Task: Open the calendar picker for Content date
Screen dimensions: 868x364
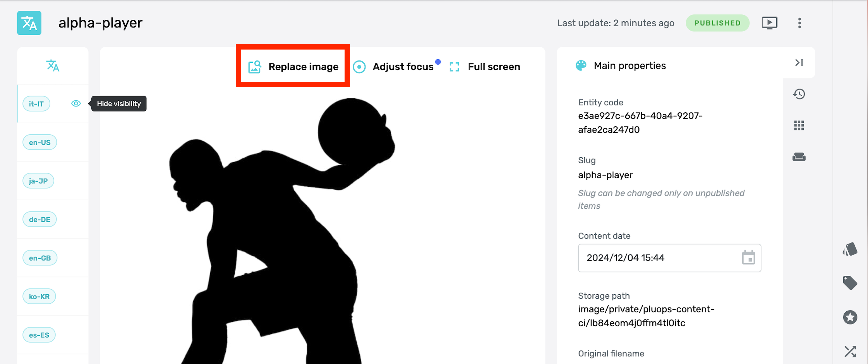Action: [x=748, y=258]
